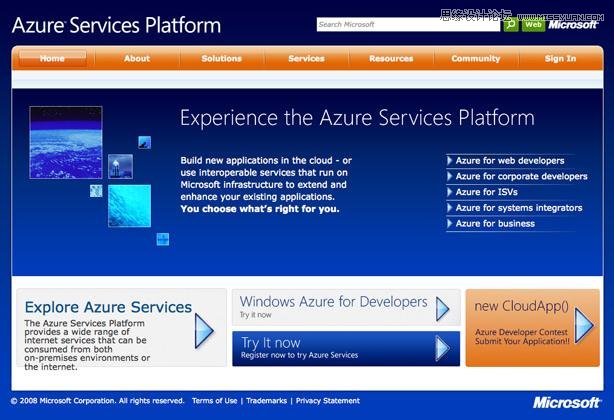Click the bright cyan water square thumbnail
This screenshot has width=614, height=420.
tap(130, 206)
